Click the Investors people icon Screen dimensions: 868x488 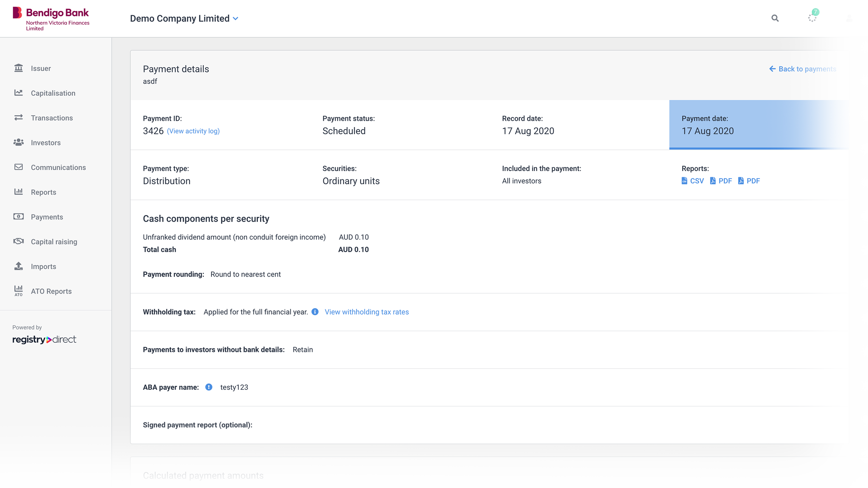(18, 142)
